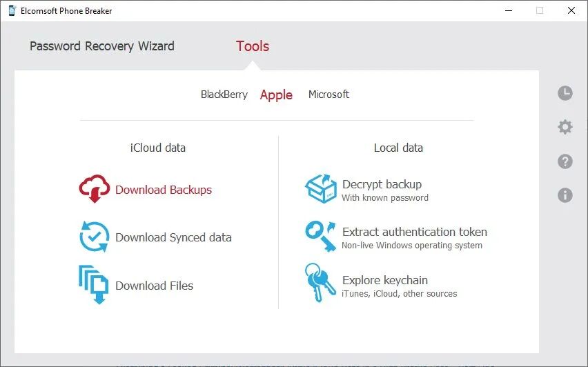Select the Tools tab
Image resolution: width=588 pixels, height=367 pixels.
click(x=253, y=46)
